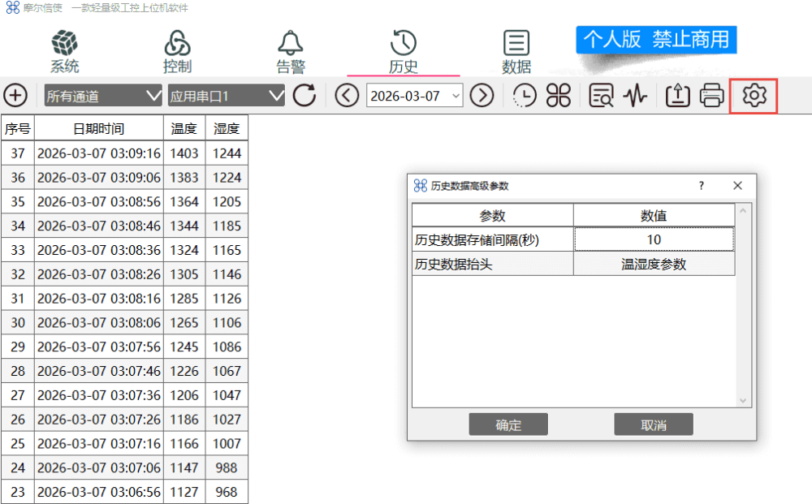Click the 确定 button in dialog
812x504 pixels.
point(508,424)
